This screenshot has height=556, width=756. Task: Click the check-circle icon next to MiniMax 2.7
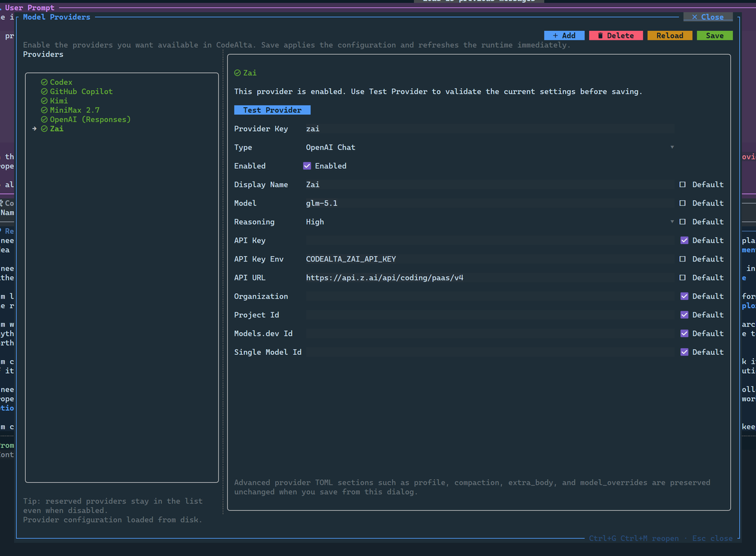44,110
